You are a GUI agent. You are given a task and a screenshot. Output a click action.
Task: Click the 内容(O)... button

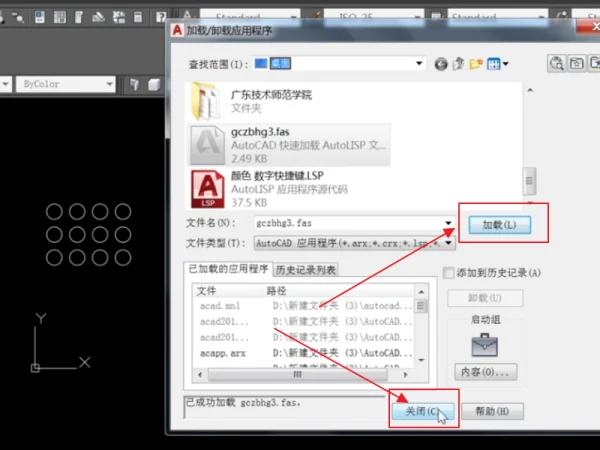coord(485,372)
